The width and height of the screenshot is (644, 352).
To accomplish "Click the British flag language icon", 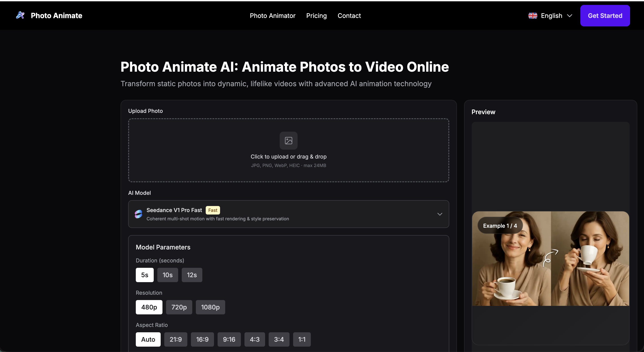I will [533, 15].
